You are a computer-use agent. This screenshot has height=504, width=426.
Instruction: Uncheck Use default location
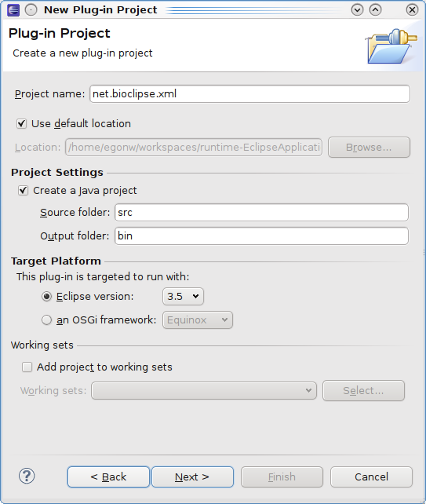21,123
